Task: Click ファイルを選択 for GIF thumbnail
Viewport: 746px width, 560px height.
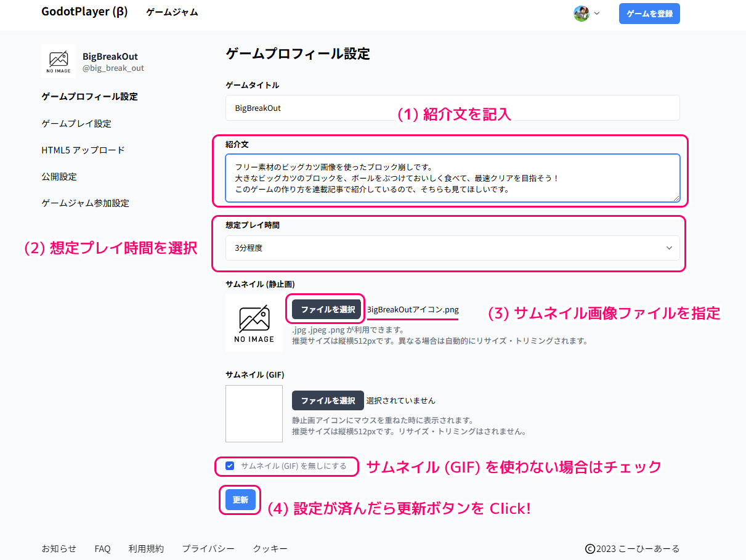Action: 328,400
